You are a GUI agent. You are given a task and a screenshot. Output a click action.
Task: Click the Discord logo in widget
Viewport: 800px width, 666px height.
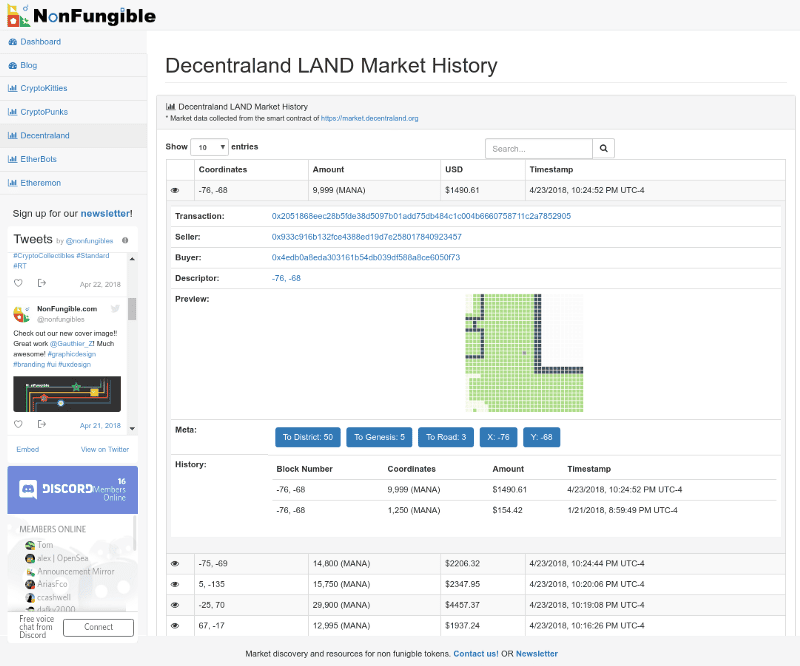click(28, 490)
